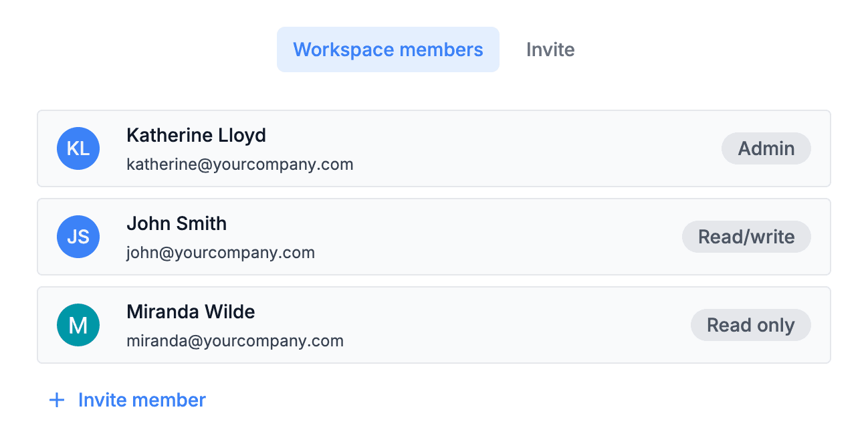Viewport: 868px width, 448px height.
Task: Click Miranda Wilde's teal M avatar
Action: [x=78, y=325]
